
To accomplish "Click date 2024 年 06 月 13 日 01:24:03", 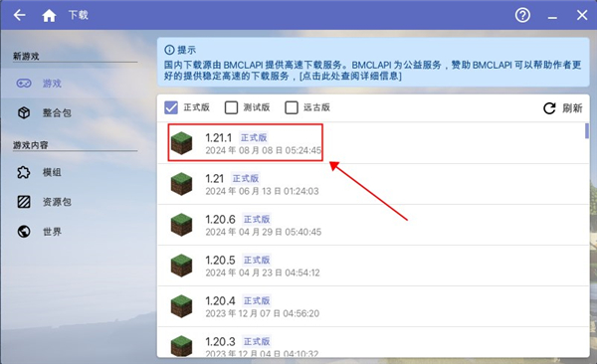I will click(x=262, y=191).
